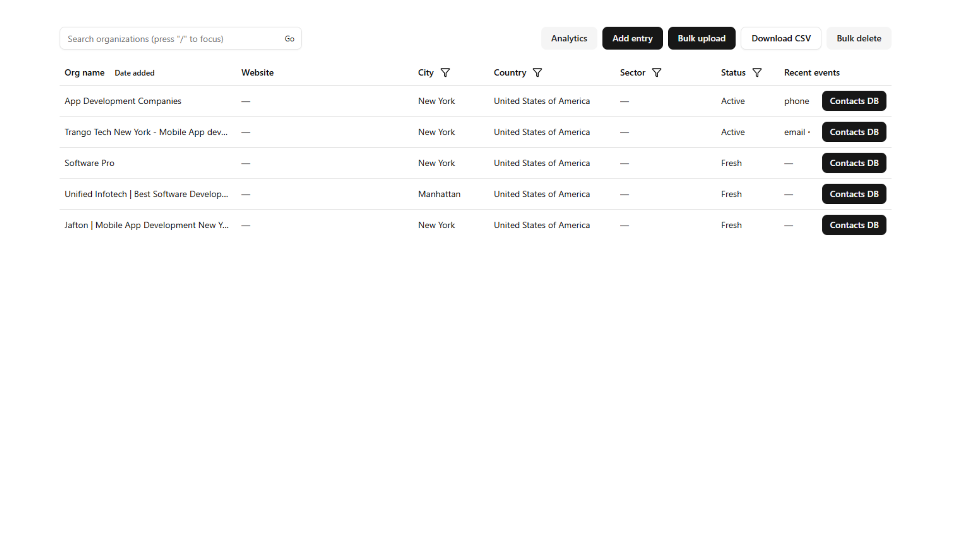This screenshot has width=980, height=552.
Task: Download CSV of organizations
Action: [x=781, y=38]
